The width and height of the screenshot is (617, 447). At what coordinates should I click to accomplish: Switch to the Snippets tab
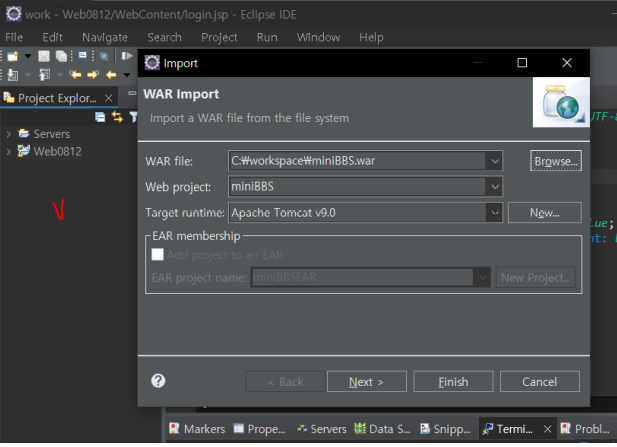click(x=445, y=429)
